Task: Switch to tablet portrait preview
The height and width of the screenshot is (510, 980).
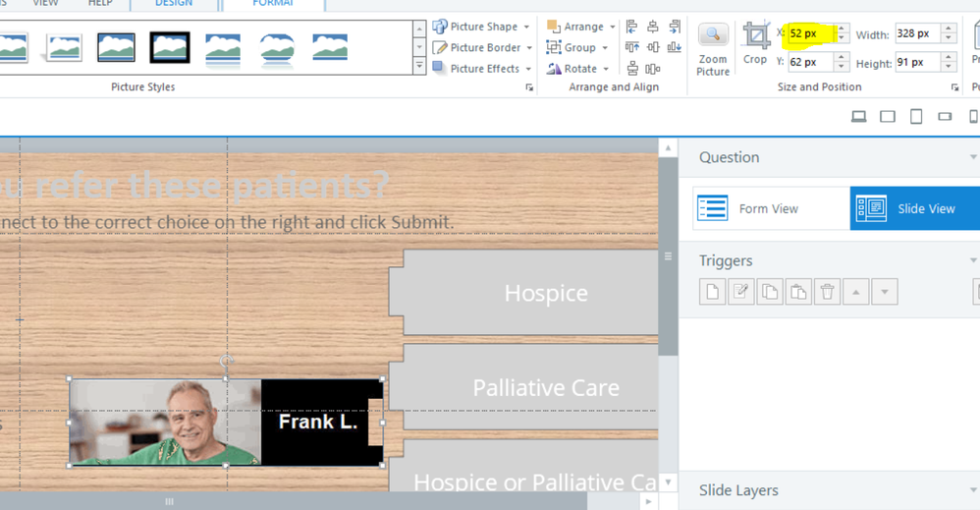Action: click(916, 117)
